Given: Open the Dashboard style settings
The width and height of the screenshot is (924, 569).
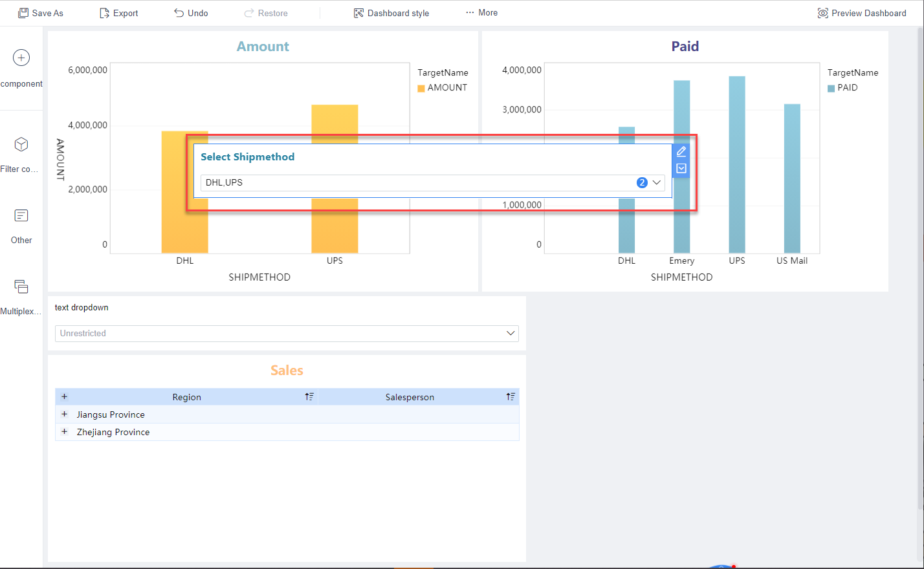Looking at the screenshot, I should (x=391, y=13).
